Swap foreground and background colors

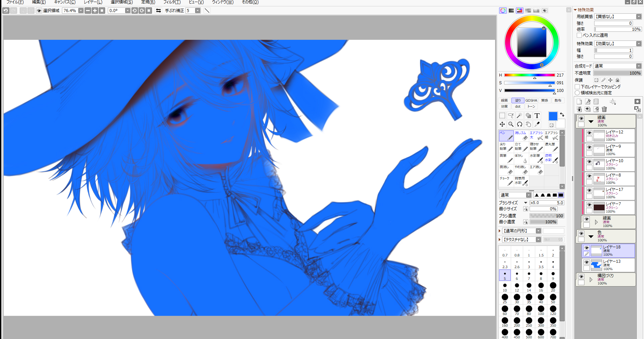[x=562, y=115]
